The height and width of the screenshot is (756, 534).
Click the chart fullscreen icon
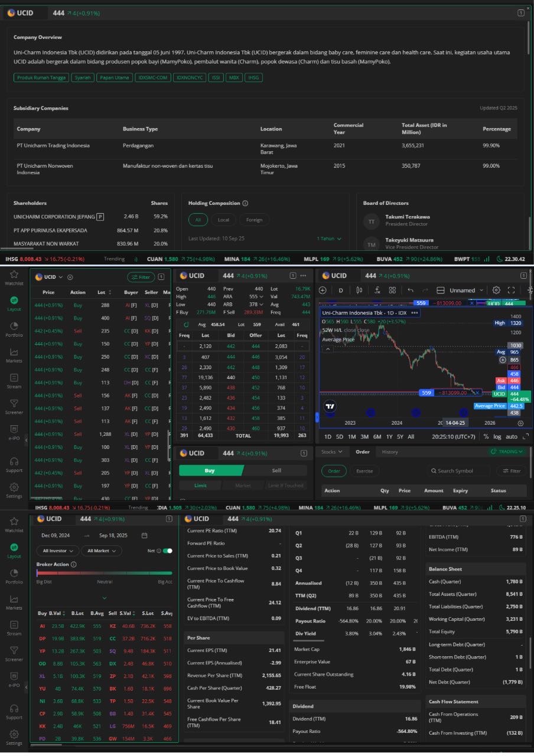(x=512, y=290)
